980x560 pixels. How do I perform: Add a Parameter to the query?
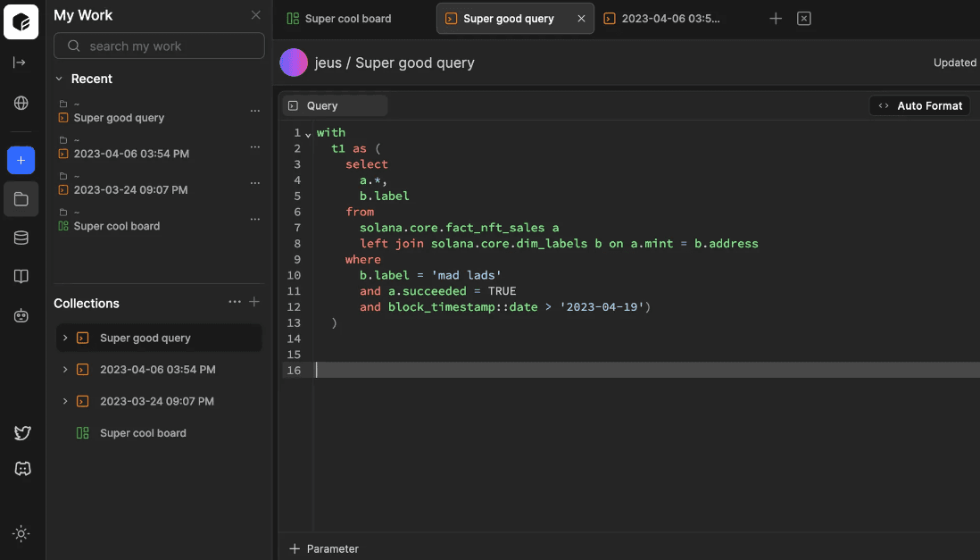click(x=324, y=548)
